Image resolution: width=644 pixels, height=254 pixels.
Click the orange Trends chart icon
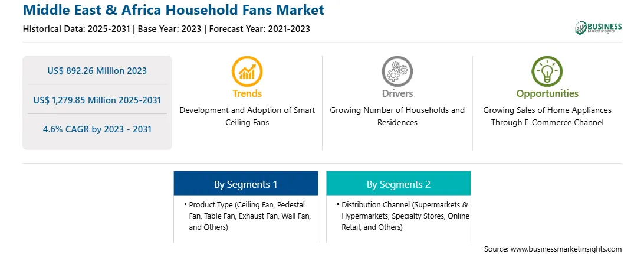click(247, 71)
